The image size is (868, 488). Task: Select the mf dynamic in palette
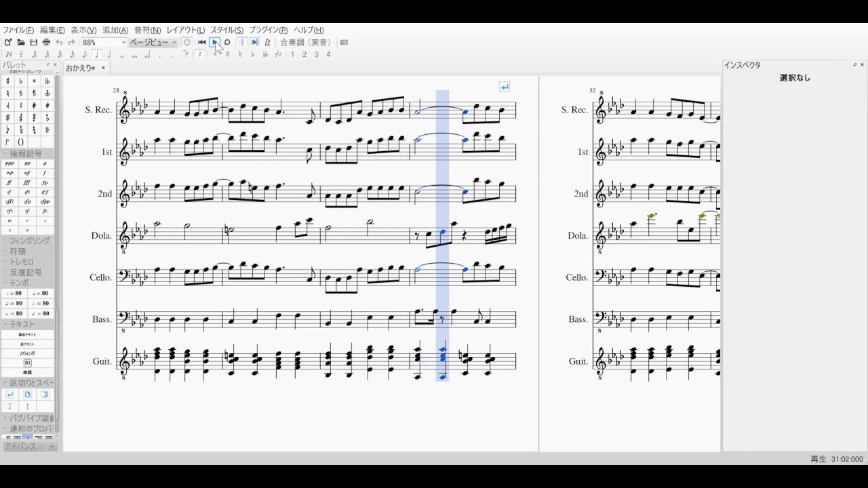[27, 173]
